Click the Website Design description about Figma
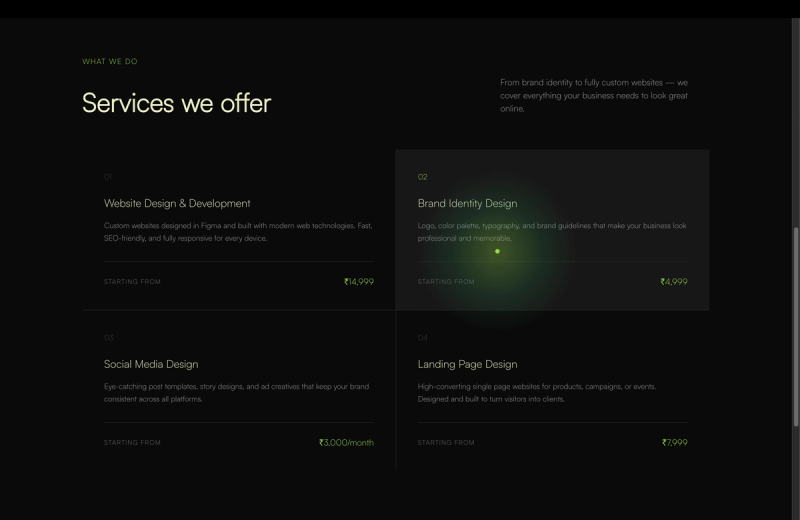Viewport: 800px width, 520px height. (x=238, y=232)
